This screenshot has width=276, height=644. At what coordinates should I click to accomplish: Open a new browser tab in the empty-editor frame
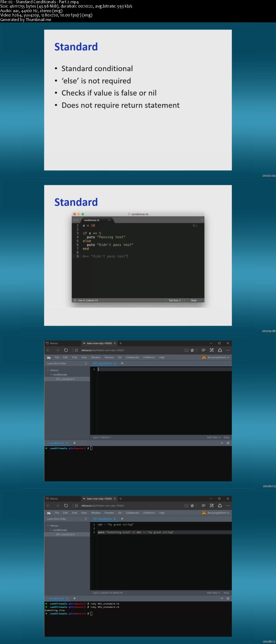(121, 343)
